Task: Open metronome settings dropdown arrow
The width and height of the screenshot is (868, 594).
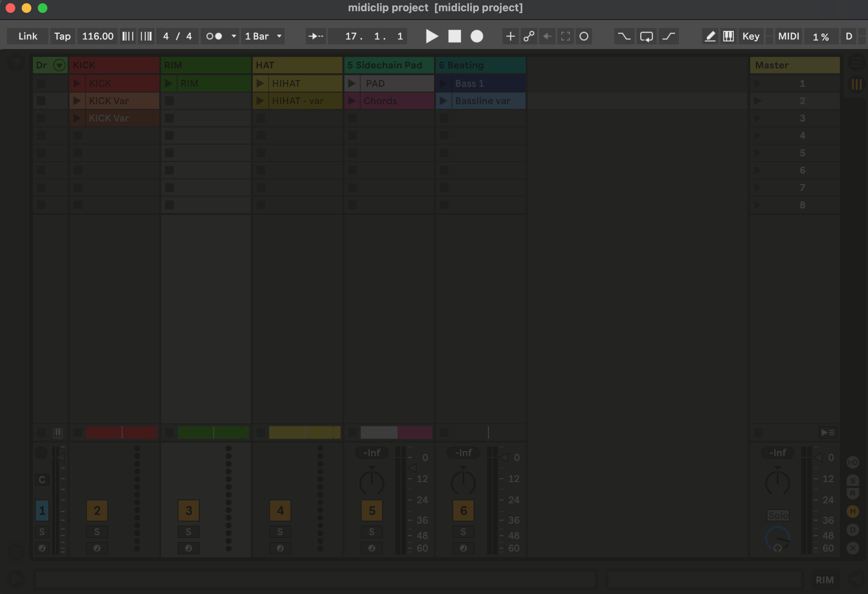Action: pos(234,36)
